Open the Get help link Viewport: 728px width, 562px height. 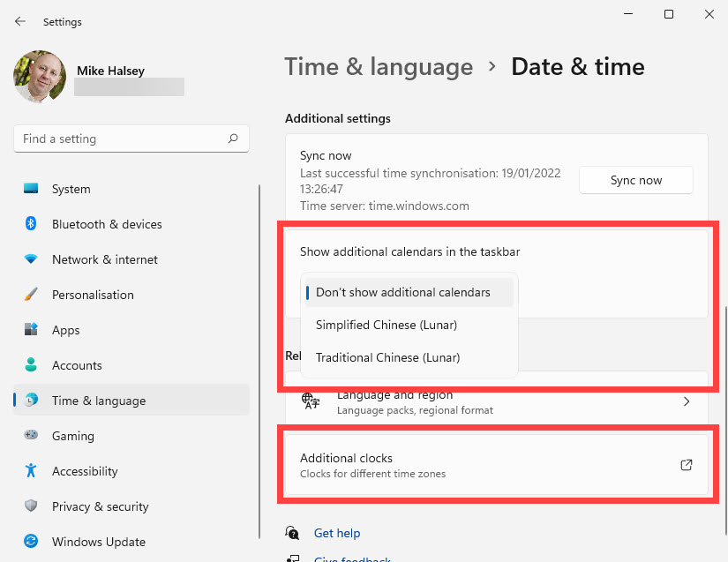pyautogui.click(x=337, y=533)
